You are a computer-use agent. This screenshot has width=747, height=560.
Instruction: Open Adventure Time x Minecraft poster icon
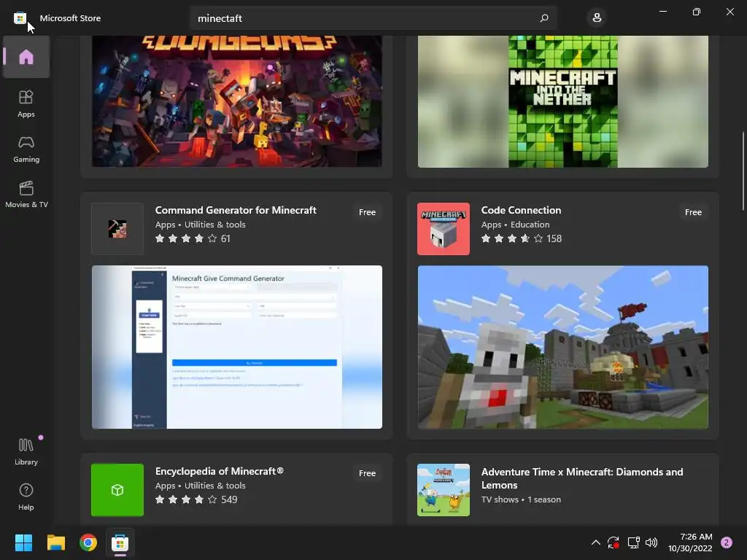tap(444, 490)
